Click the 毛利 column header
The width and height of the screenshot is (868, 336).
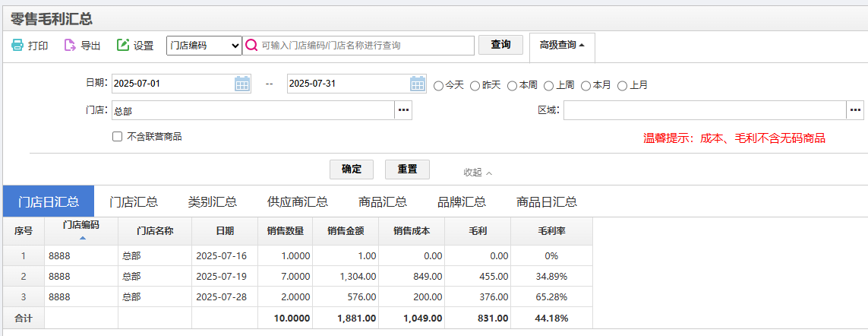(477, 231)
